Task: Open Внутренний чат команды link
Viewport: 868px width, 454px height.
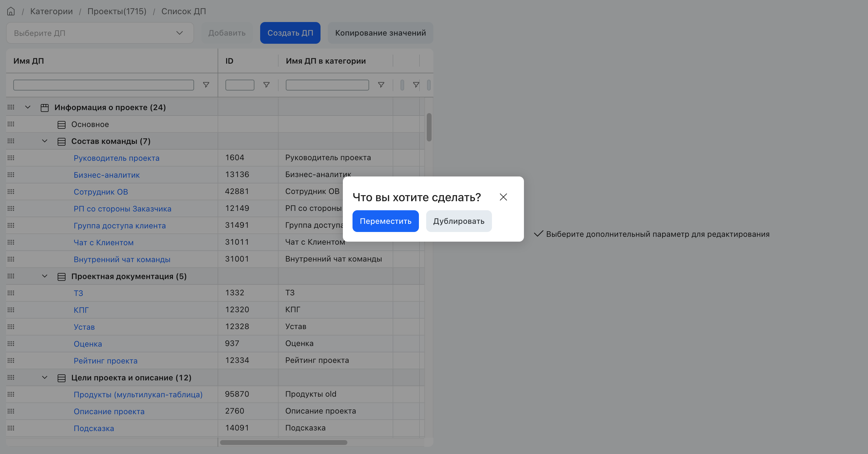Action: (x=122, y=259)
